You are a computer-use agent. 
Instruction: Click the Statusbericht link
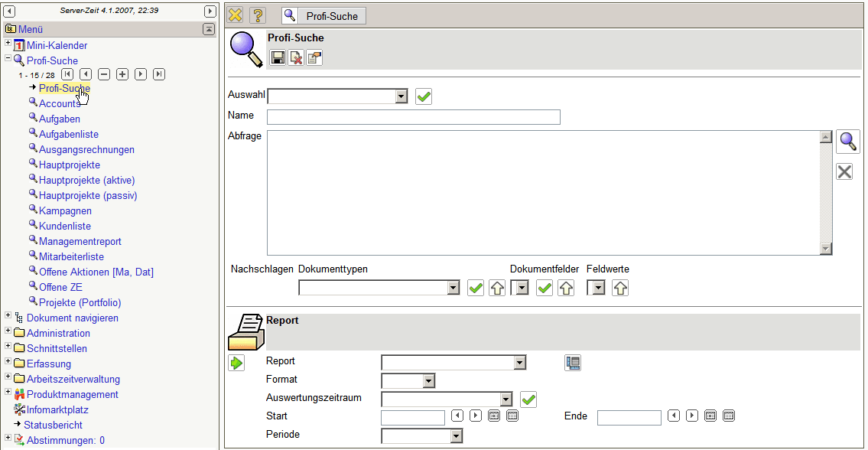pyautogui.click(x=53, y=425)
